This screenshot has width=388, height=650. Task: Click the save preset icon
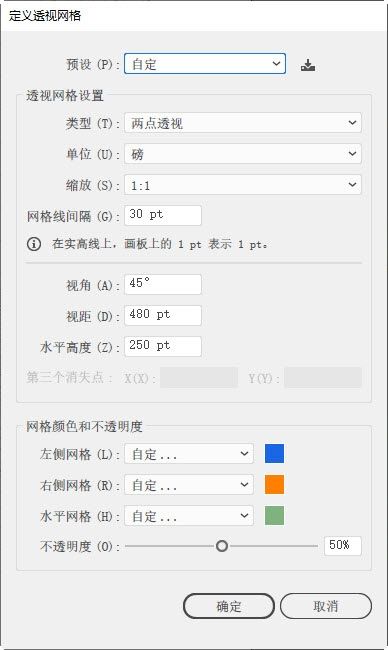click(308, 65)
